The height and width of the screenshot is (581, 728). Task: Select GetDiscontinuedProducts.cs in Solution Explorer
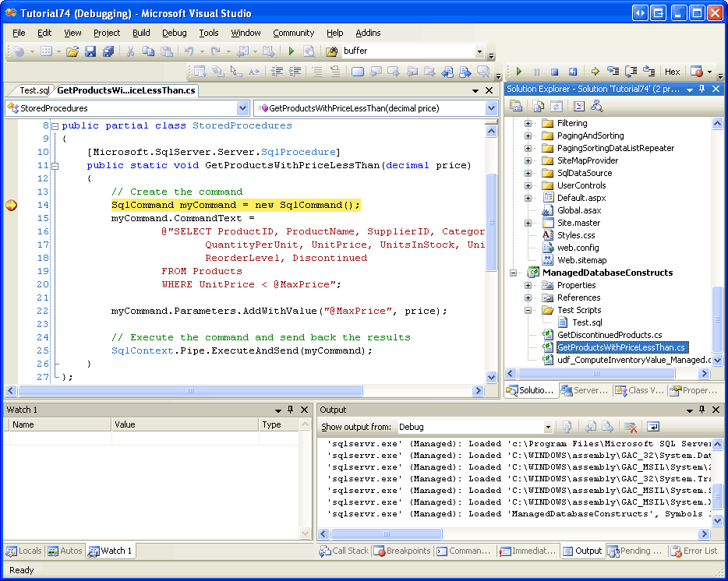[609, 335]
